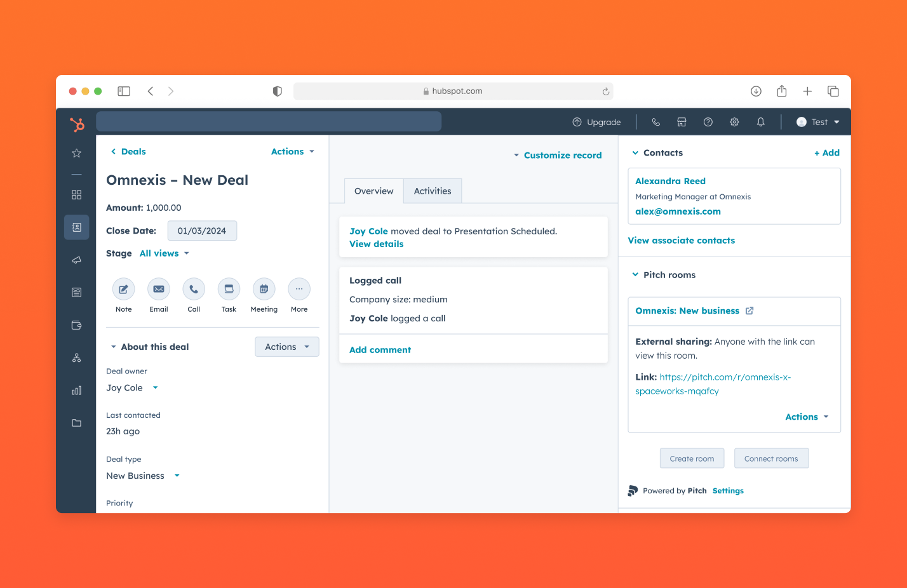Click the HubSpot search bar
Image resolution: width=907 pixels, height=588 pixels.
[x=269, y=121]
